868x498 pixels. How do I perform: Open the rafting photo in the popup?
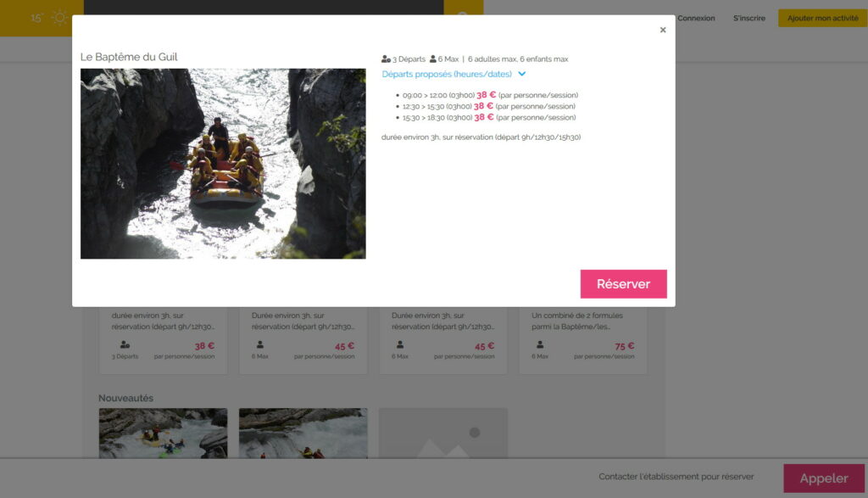[223, 164]
